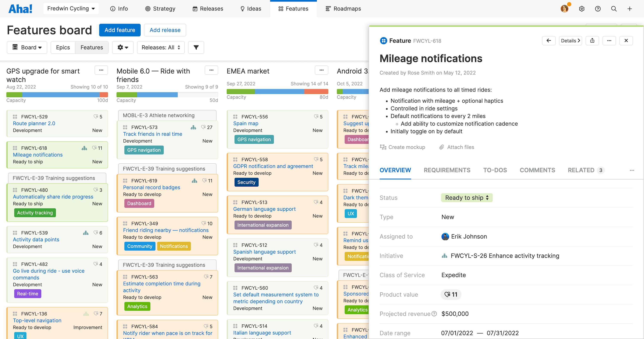The height and width of the screenshot is (339, 644).
Task: Change the Ready to ship status dropdown
Action: point(466,198)
